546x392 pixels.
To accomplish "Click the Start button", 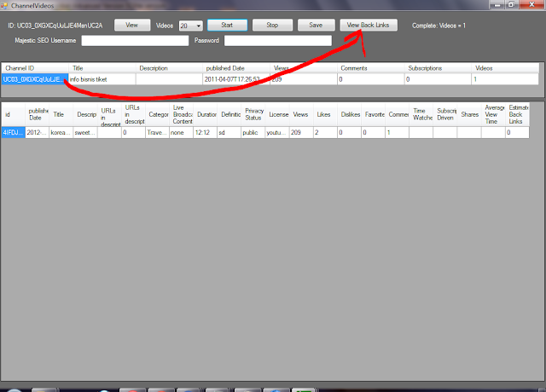I will click(x=227, y=25).
